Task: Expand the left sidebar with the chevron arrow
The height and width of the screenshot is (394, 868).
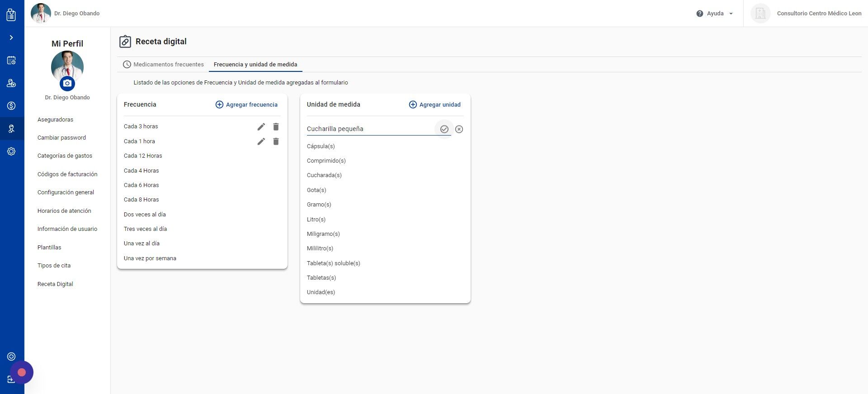Action: [11, 38]
